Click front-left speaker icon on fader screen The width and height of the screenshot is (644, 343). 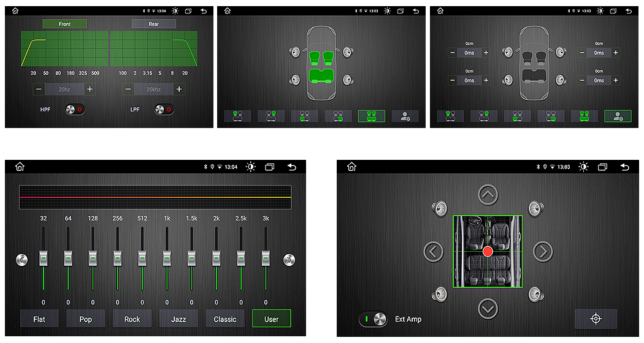coord(440,208)
